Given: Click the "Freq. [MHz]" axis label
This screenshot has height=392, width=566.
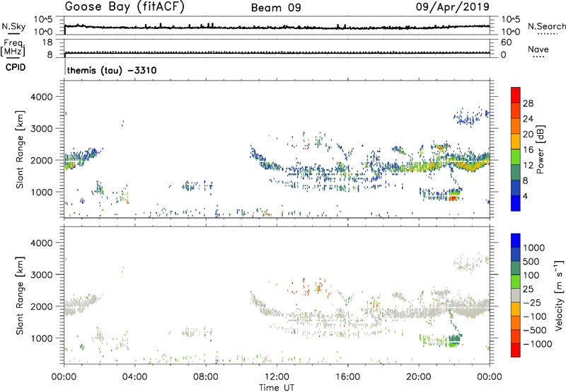Looking at the screenshot, I should coord(13,47).
